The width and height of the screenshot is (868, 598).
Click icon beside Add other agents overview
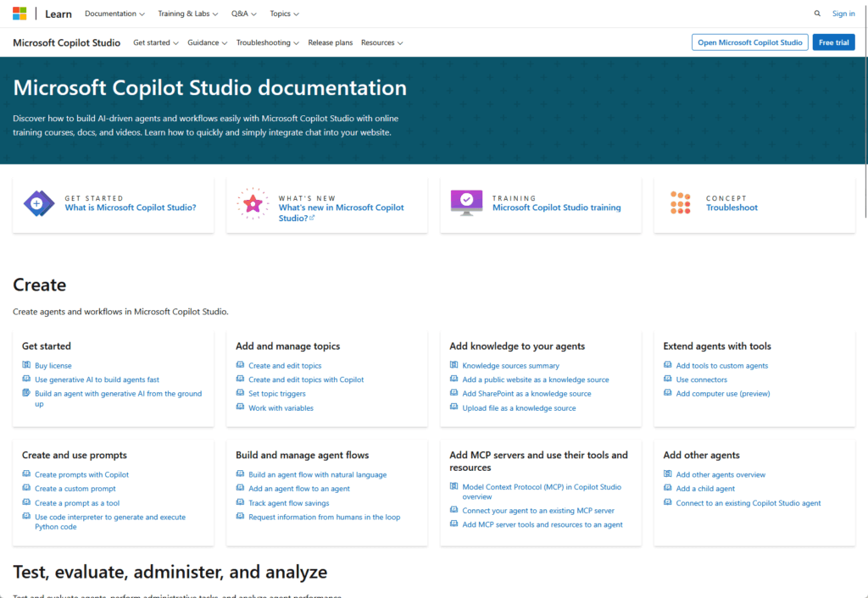(x=667, y=473)
